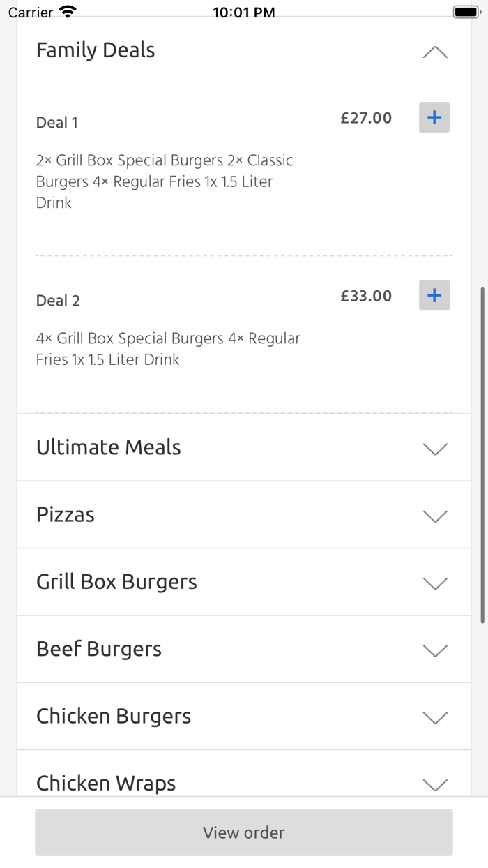Click the chevron beside Ultimate Meals
This screenshot has width=488, height=868.
coord(434,449)
